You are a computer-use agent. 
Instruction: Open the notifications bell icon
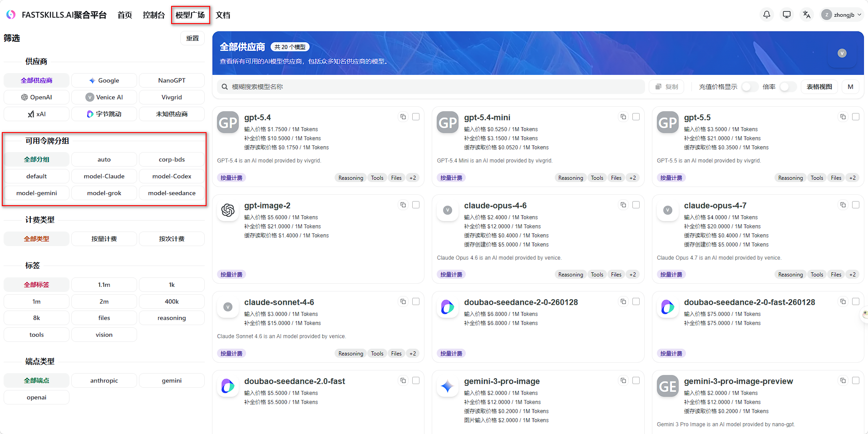click(767, 15)
